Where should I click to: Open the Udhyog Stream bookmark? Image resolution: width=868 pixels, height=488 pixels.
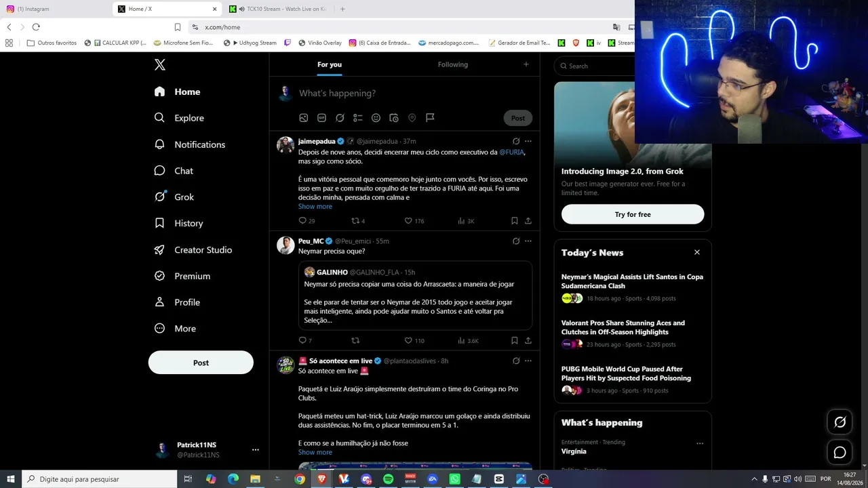click(x=250, y=43)
